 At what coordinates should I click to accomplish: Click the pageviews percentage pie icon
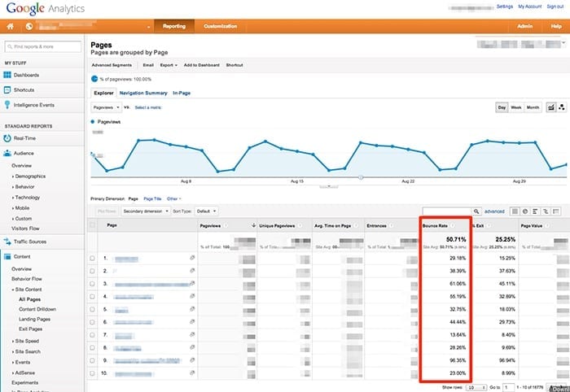click(94, 79)
